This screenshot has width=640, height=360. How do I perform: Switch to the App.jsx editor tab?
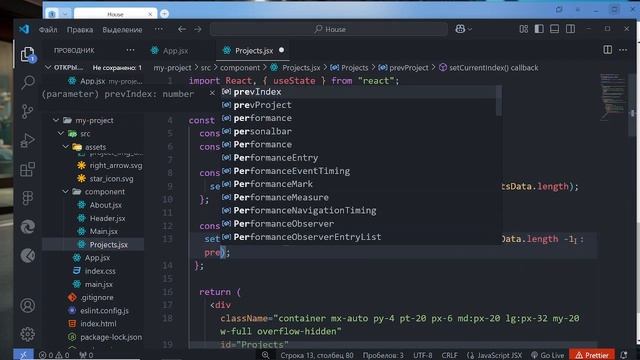176,51
